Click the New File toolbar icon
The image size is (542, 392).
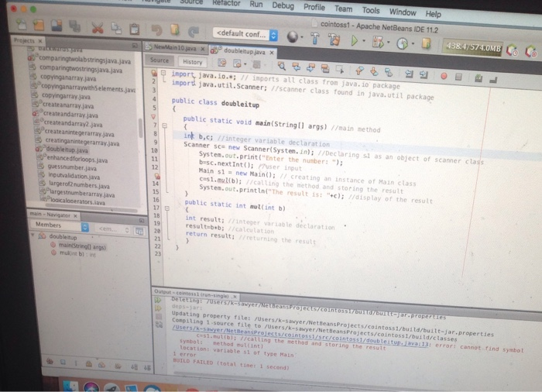click(22, 24)
